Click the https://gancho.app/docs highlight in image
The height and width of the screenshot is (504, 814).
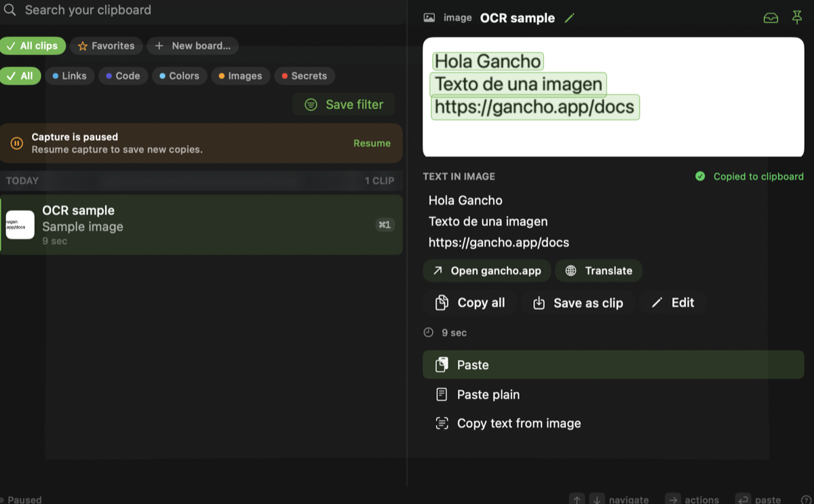tap(535, 107)
